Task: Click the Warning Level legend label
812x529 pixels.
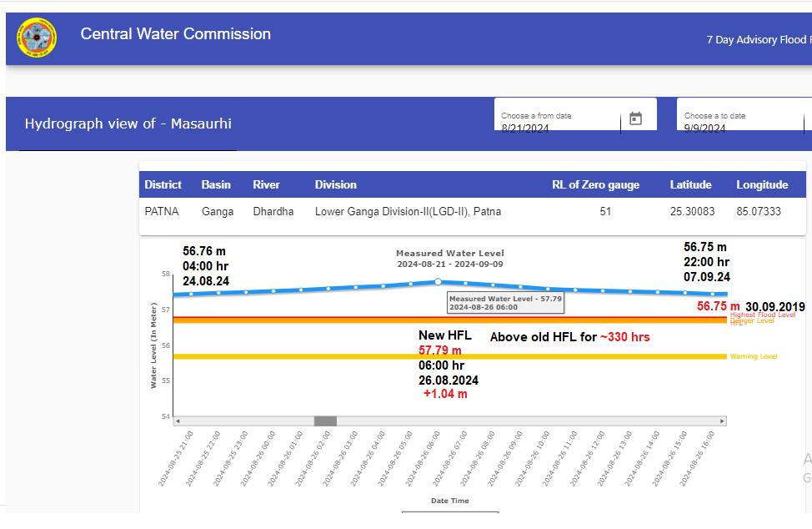Action: (753, 357)
